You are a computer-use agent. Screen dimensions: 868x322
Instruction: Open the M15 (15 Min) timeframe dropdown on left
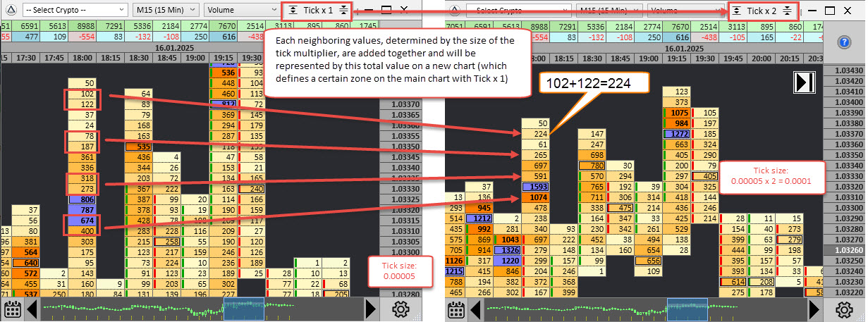(165, 11)
